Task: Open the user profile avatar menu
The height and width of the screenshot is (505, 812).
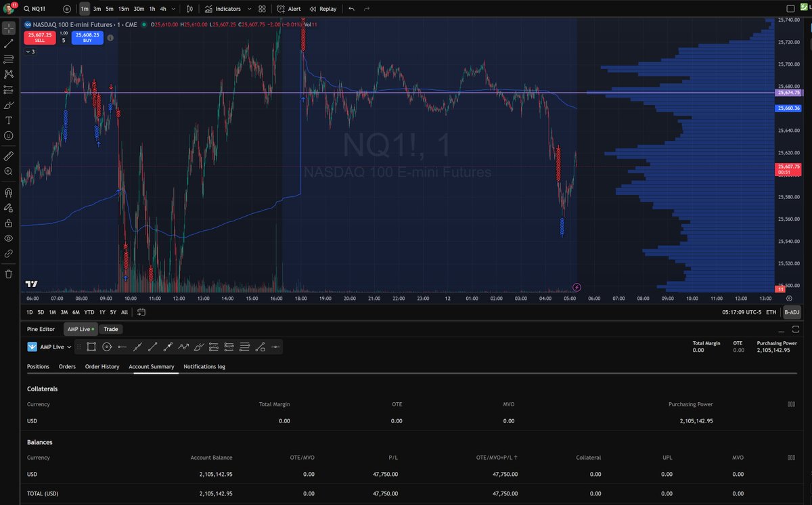Action: point(8,9)
